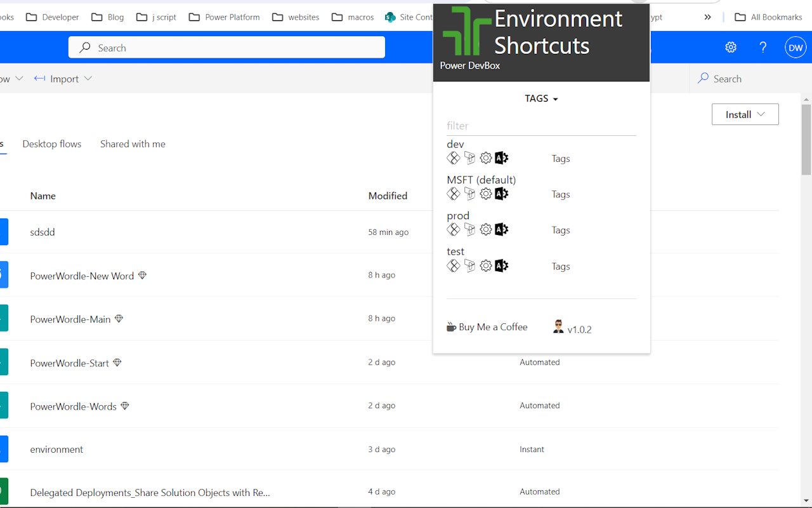Open the PowerWordle-Main flow
The image size is (812, 508).
[70, 319]
